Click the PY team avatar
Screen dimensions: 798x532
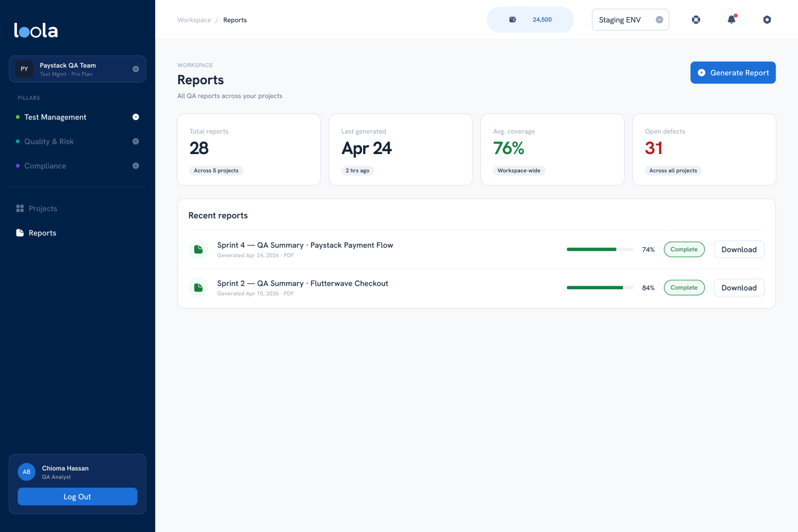coord(24,69)
